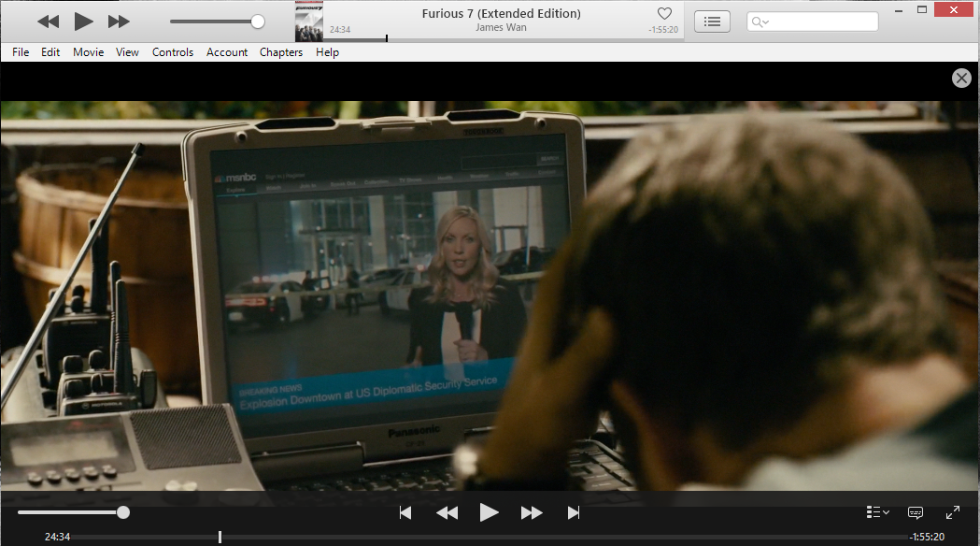The height and width of the screenshot is (546, 980).
Task: Maximize the iTunes window
Action: pyautogui.click(x=922, y=9)
